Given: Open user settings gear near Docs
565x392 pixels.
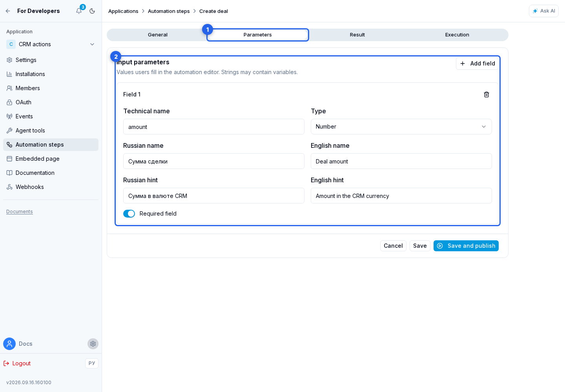Looking at the screenshot, I should coord(93,344).
